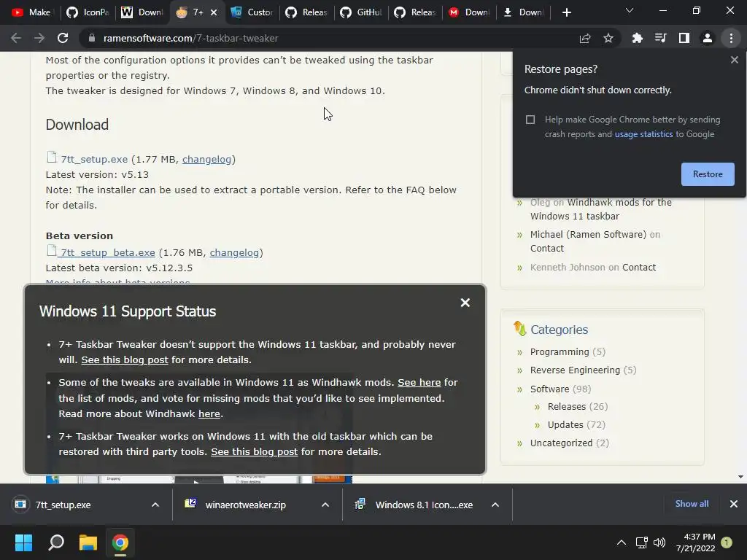The image size is (747, 560).
Task: Open File Explorer from taskbar
Action: 88,542
